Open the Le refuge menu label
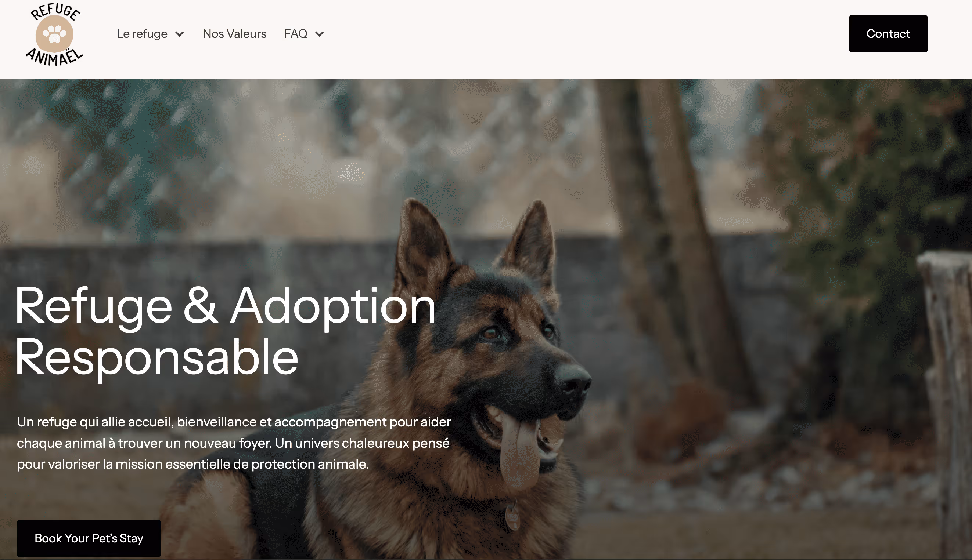This screenshot has width=972, height=560. (x=142, y=34)
